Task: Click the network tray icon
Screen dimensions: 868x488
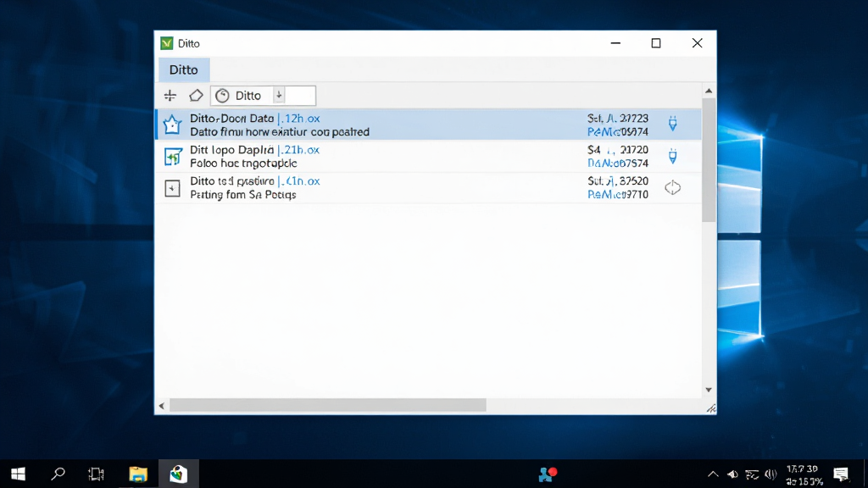Action: coord(752,474)
